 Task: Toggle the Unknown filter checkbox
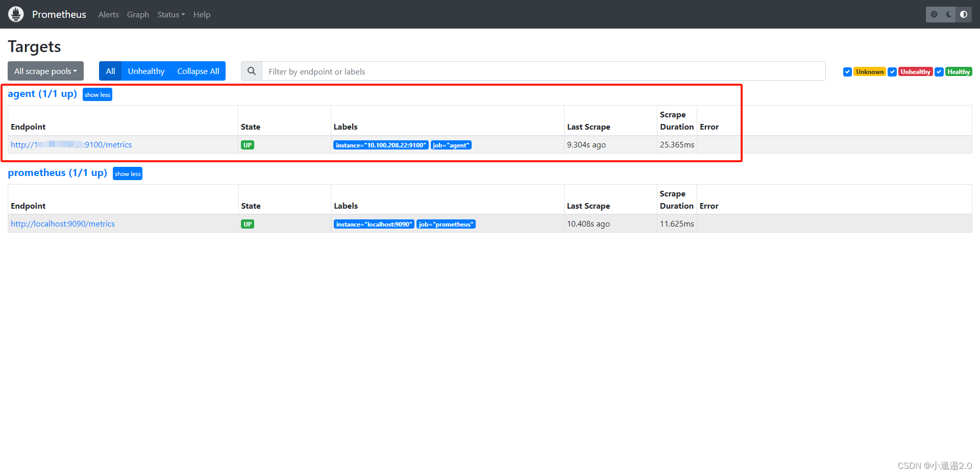847,72
